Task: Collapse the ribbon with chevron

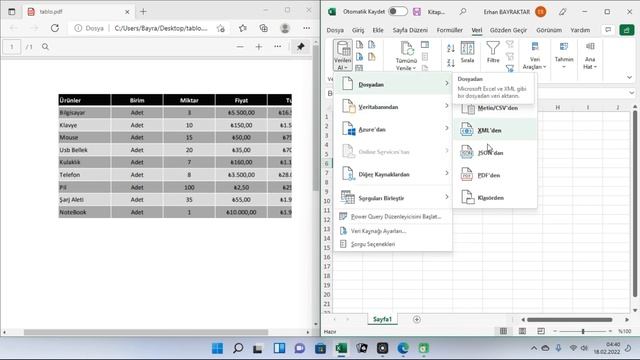Action: [x=629, y=77]
